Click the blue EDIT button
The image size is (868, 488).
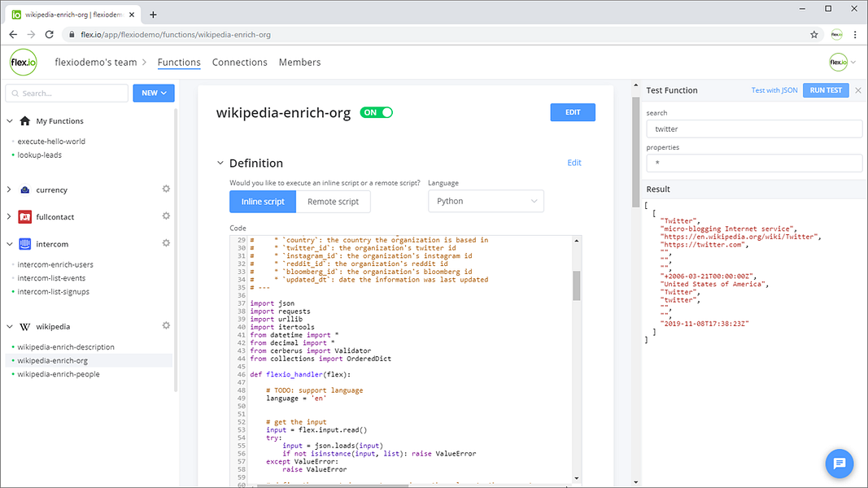coord(573,112)
